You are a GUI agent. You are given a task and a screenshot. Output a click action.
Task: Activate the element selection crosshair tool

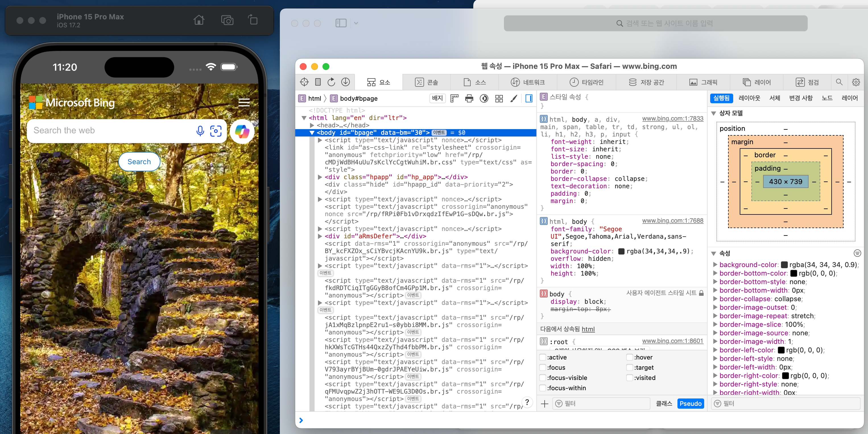(x=304, y=82)
